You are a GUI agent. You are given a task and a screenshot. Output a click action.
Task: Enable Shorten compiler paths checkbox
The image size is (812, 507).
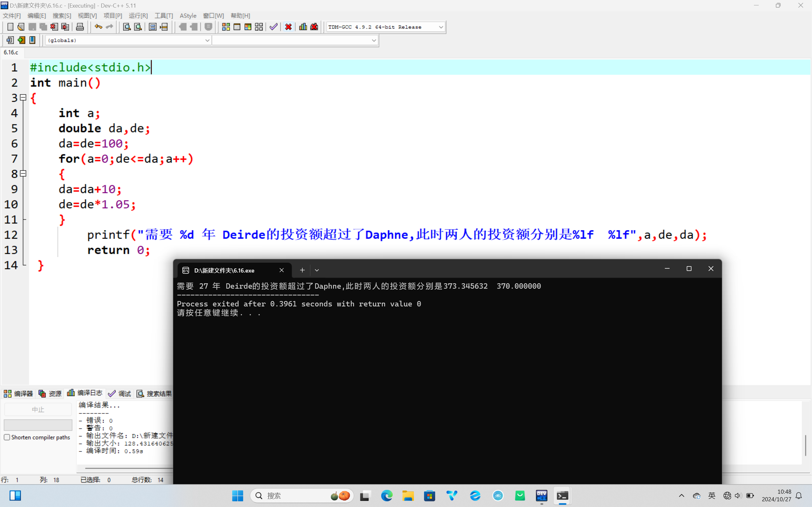(x=7, y=437)
